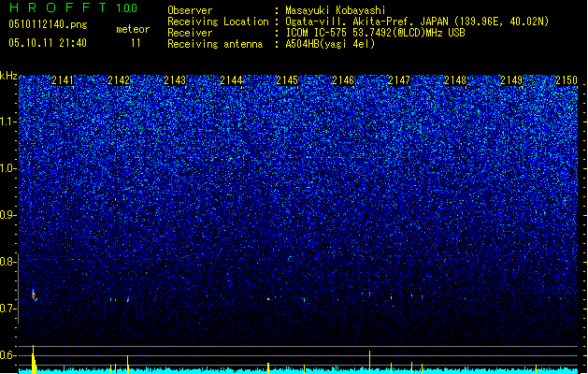588x374 pixels.
Task: Click the yellow intensity spike between 2146 and 2147
Action: pyautogui.click(x=370, y=362)
